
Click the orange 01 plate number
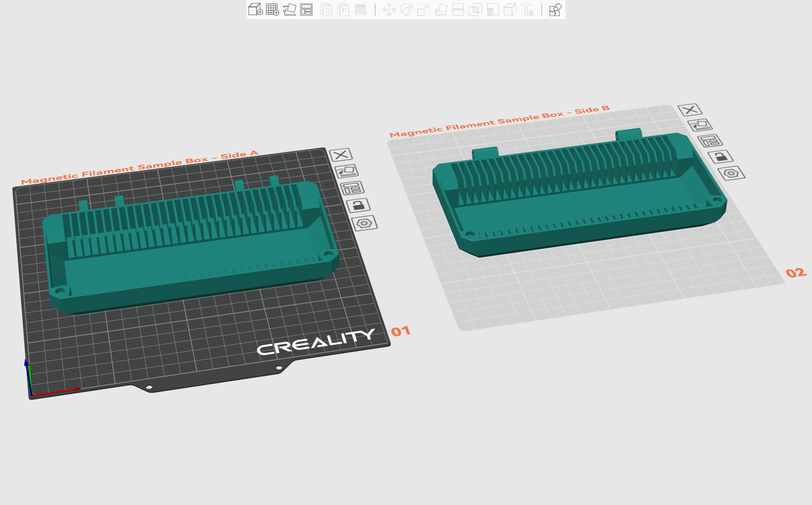click(x=400, y=331)
